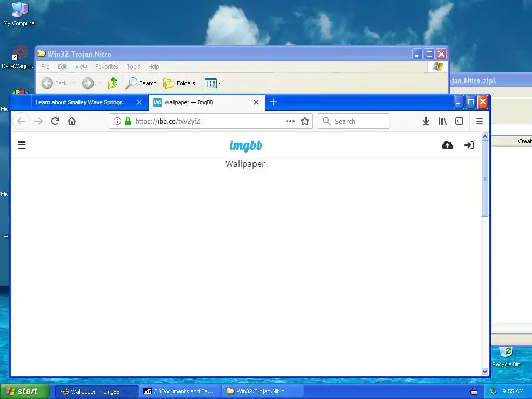Toggle Explorer Folders pane button
This screenshot has height=399, width=532.
pyautogui.click(x=179, y=83)
